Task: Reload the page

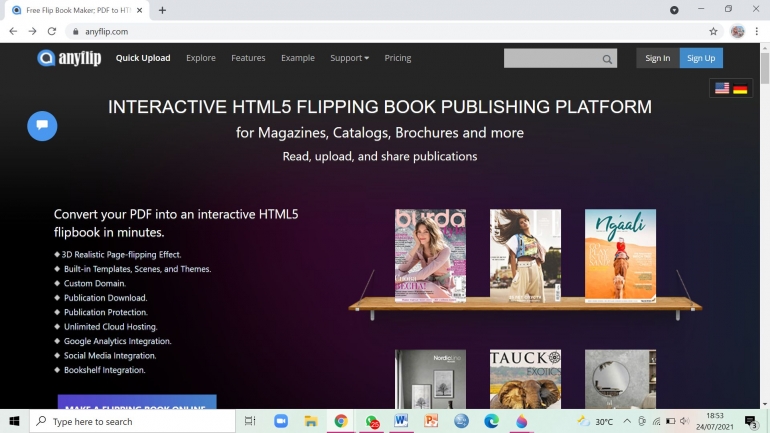Action: click(x=52, y=31)
